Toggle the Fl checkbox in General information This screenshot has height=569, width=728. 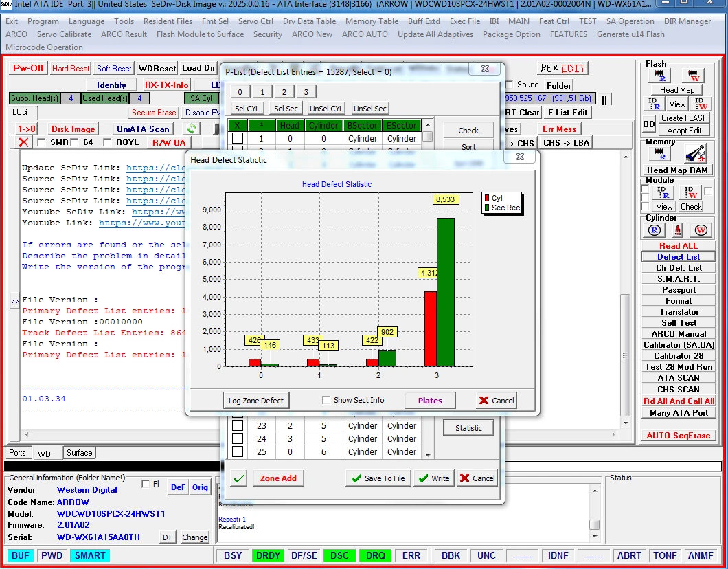146,484
